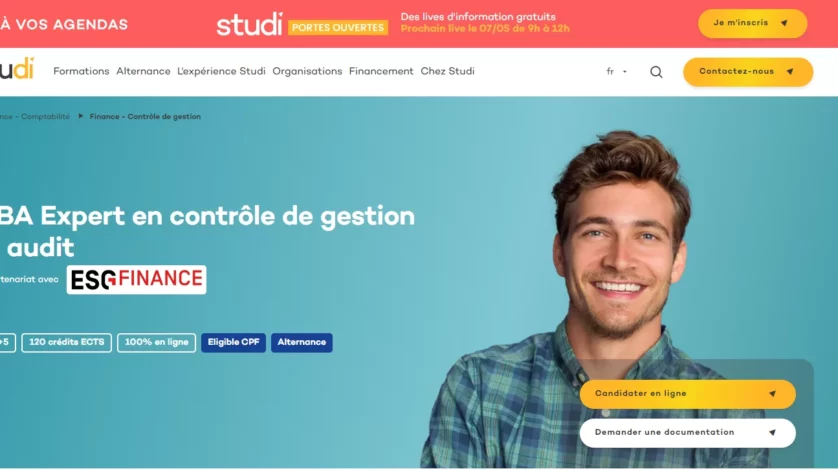Expand the L'expérience Studi menu

(221, 71)
